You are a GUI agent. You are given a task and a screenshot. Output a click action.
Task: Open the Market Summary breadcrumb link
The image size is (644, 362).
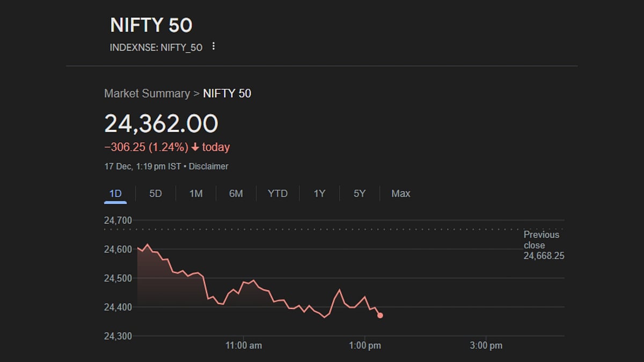[x=147, y=94]
